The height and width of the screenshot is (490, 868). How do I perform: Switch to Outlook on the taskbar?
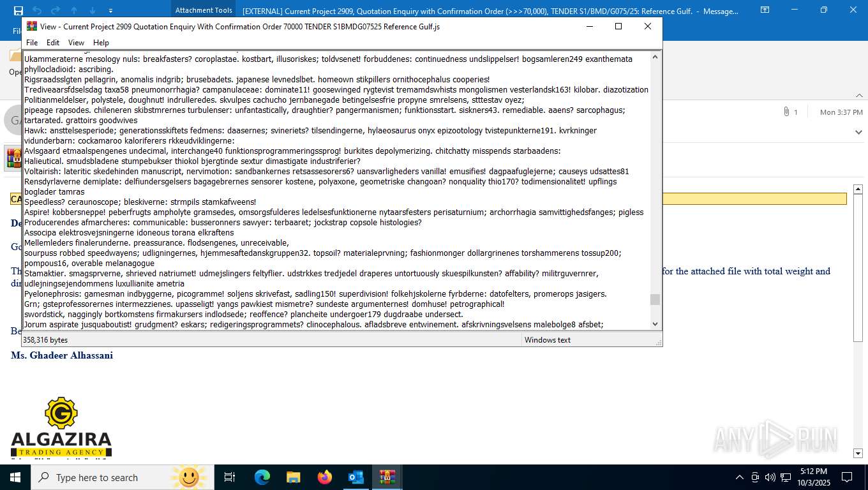(356, 477)
